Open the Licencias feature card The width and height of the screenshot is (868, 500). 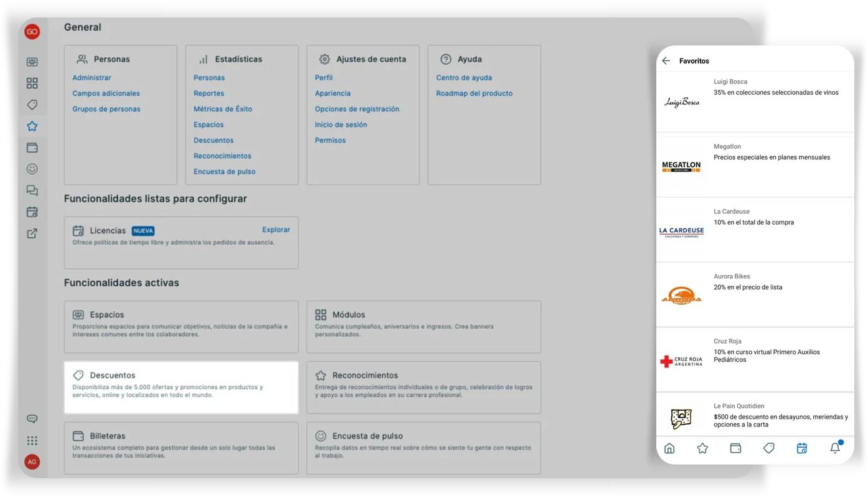[181, 243]
